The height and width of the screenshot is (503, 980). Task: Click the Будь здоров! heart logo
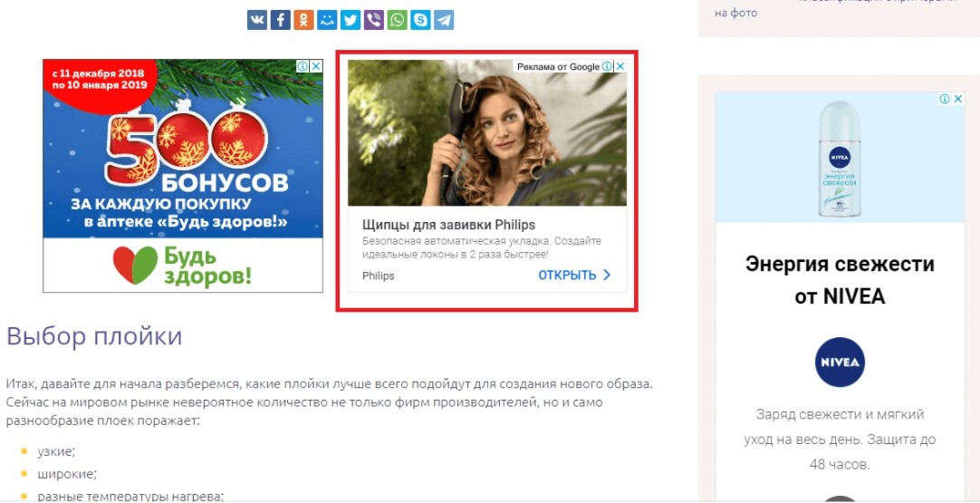pyautogui.click(x=135, y=265)
